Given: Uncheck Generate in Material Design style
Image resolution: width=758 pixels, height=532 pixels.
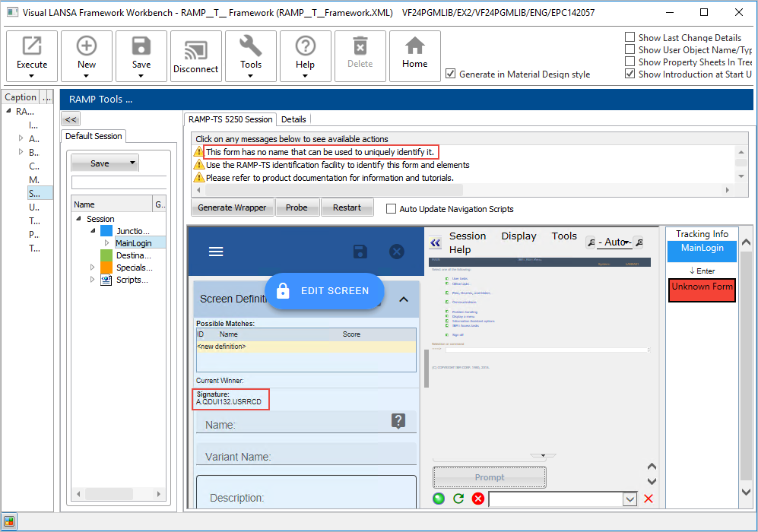Looking at the screenshot, I should tap(451, 74).
